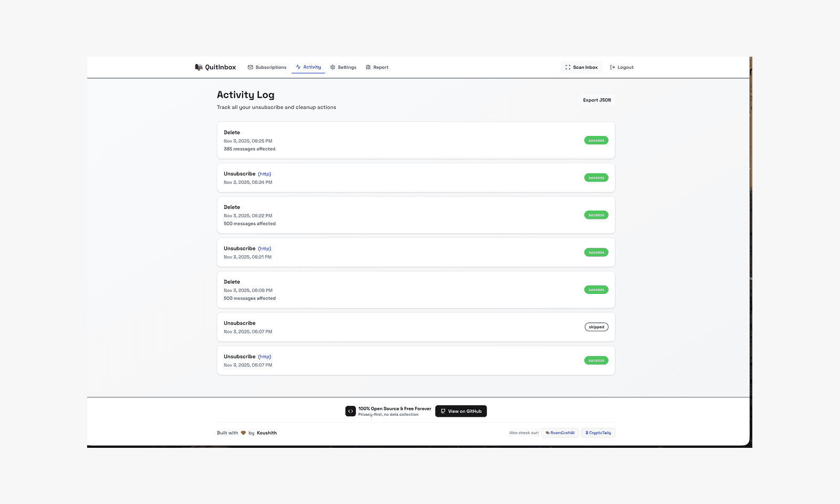Click the GitHub octocat icon in footer button
The height and width of the screenshot is (504, 840).
coord(443,411)
